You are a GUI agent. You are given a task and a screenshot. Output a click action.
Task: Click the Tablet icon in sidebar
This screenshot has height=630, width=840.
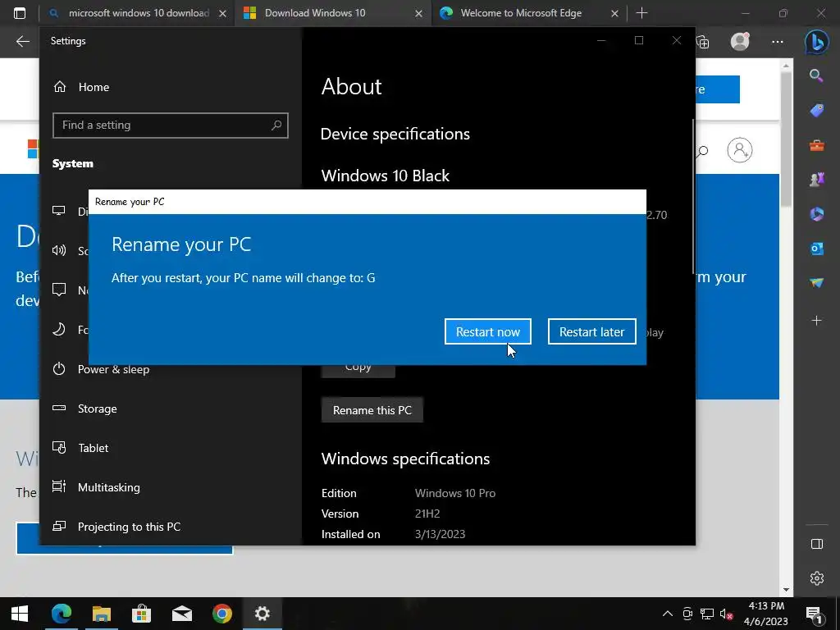click(x=59, y=447)
